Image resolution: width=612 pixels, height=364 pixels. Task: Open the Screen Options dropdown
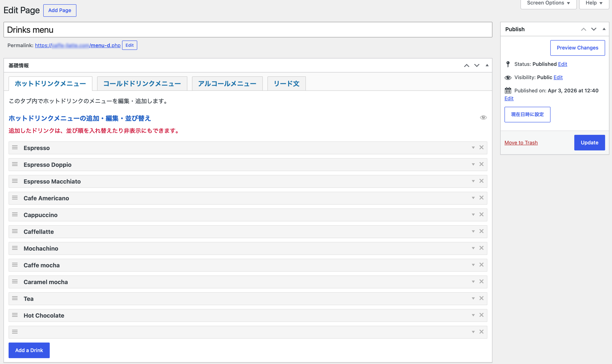point(548,3)
